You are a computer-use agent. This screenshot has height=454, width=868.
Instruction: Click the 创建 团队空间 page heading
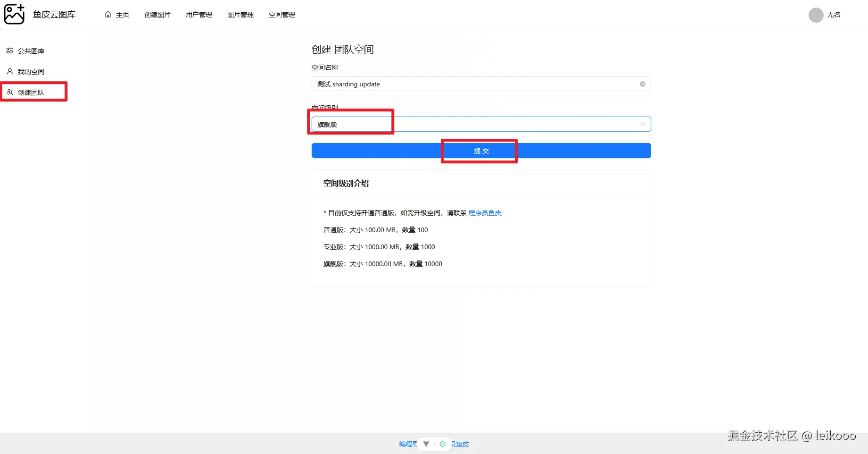point(343,50)
